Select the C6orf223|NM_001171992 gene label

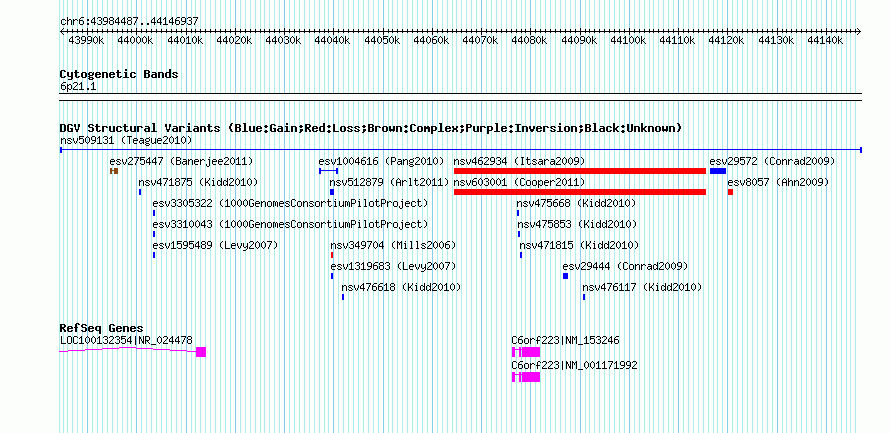tap(574, 365)
